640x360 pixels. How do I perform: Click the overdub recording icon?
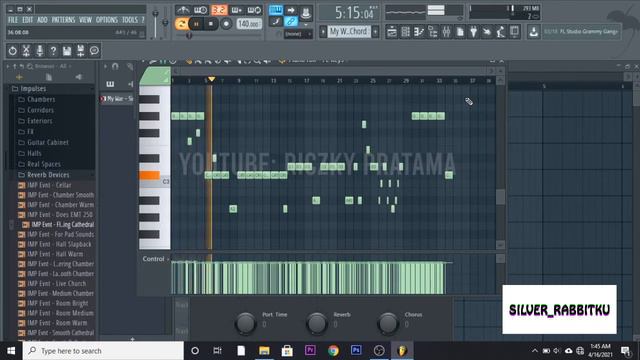pyautogui.click(x=237, y=10)
